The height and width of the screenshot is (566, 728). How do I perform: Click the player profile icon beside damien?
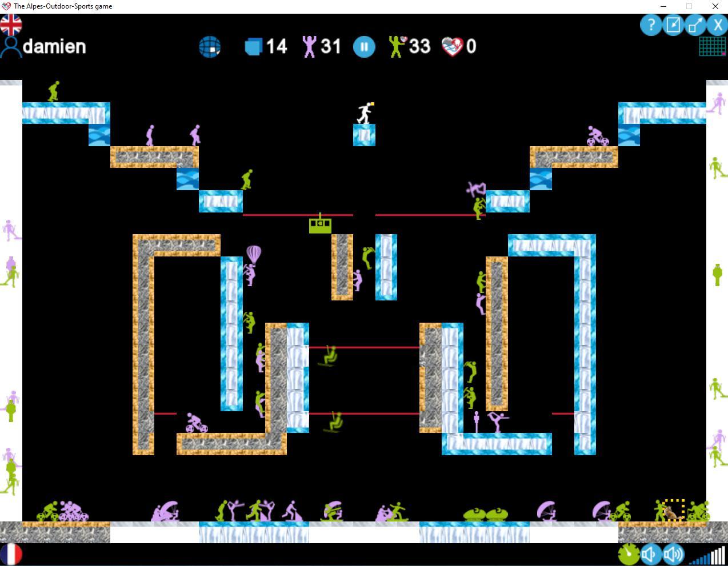(10, 47)
